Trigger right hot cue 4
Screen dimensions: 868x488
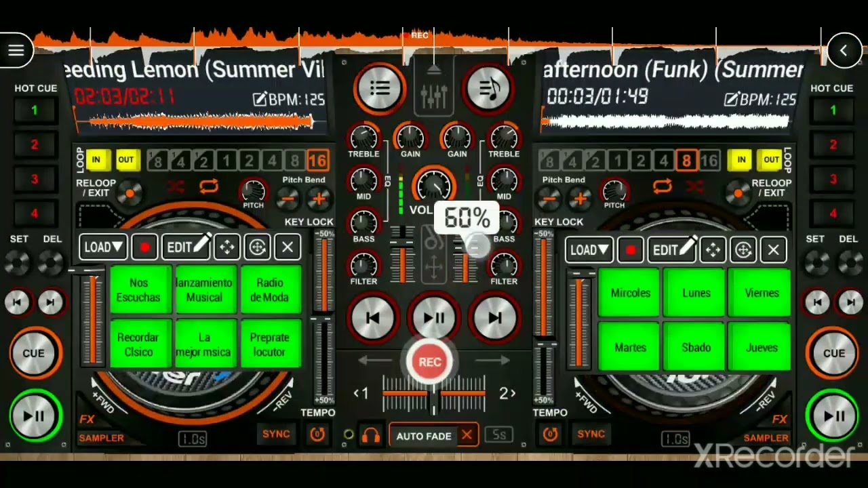click(833, 213)
